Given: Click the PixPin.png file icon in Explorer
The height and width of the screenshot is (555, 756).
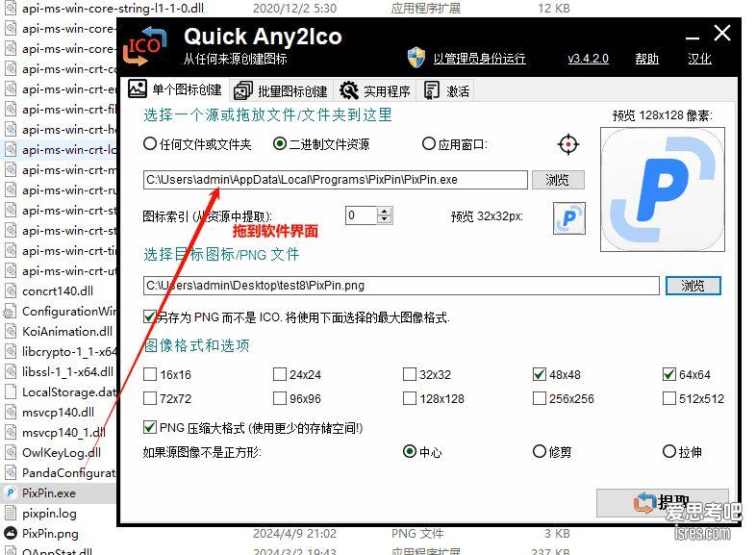Looking at the screenshot, I should click(x=11, y=533).
